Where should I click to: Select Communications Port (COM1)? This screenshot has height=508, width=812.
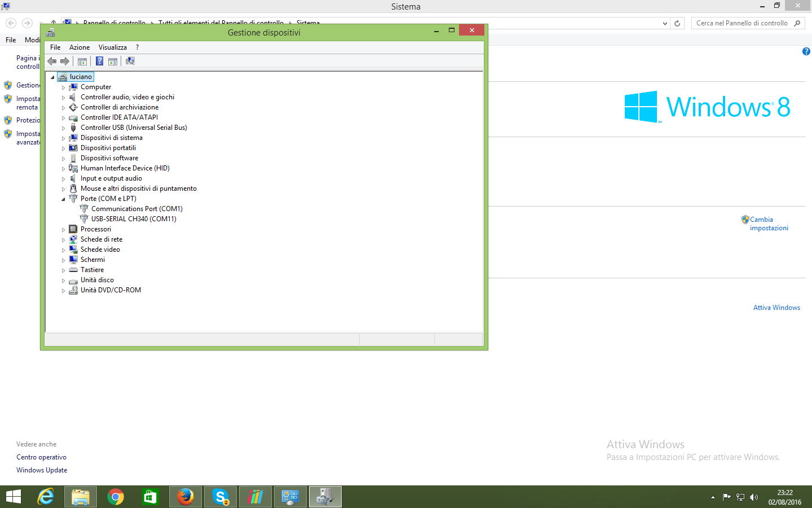coord(137,209)
